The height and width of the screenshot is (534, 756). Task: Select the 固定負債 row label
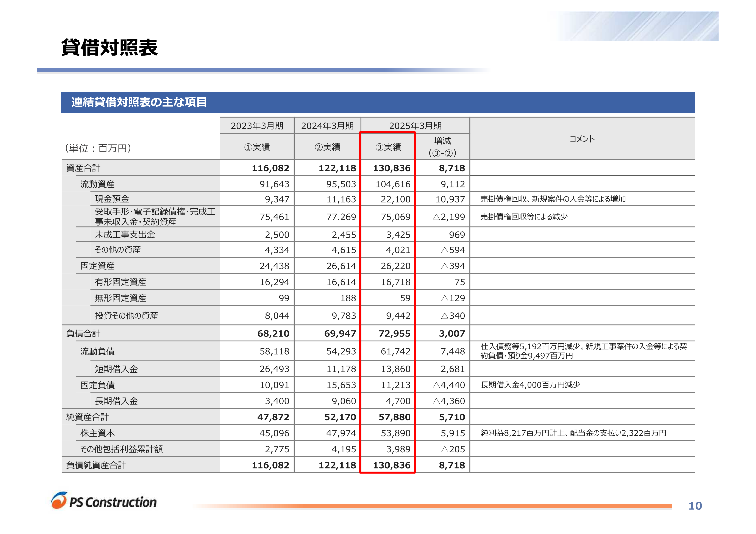pos(97,385)
